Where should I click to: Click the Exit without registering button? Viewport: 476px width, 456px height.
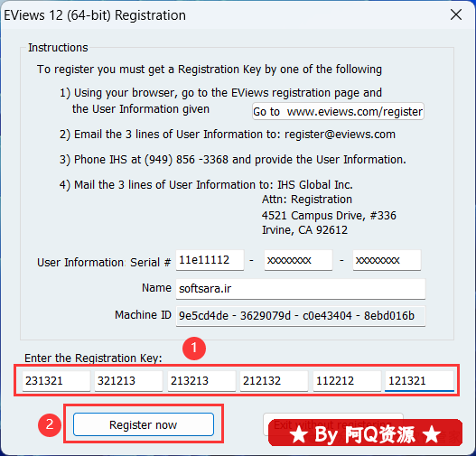coord(333,424)
